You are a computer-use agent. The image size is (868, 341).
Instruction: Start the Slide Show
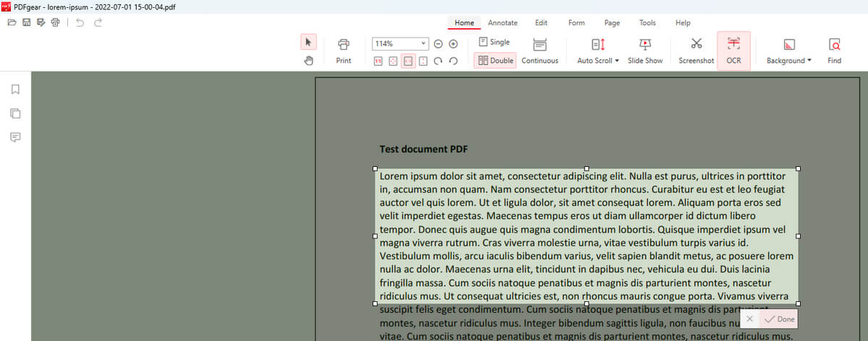click(x=645, y=51)
